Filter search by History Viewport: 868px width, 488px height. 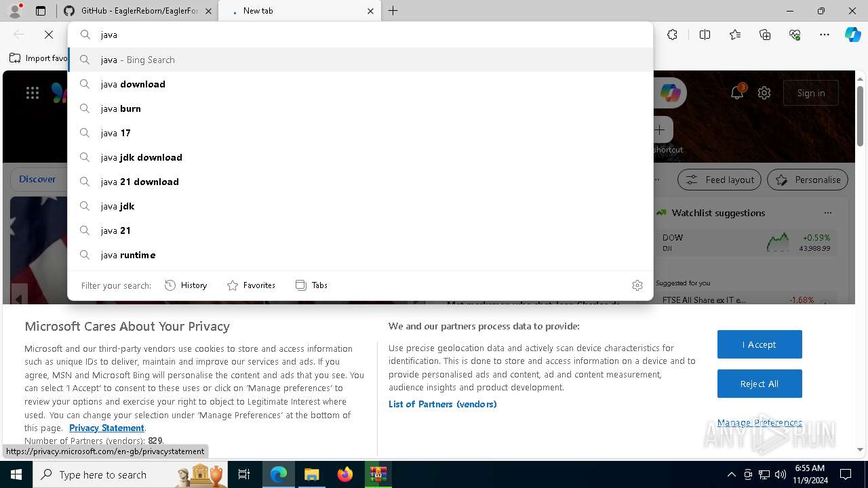pos(186,285)
